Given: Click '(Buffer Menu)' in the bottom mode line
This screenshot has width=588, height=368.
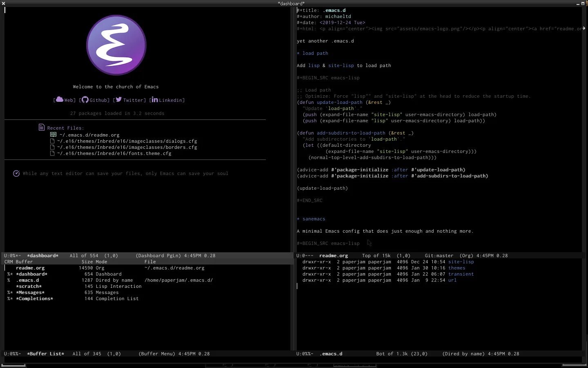Looking at the screenshot, I should [x=157, y=354].
